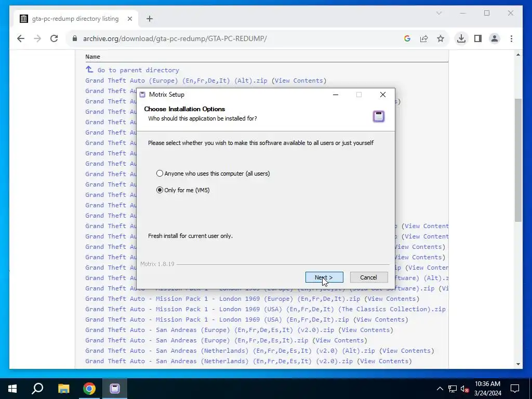Open Google search side icon

point(407,38)
